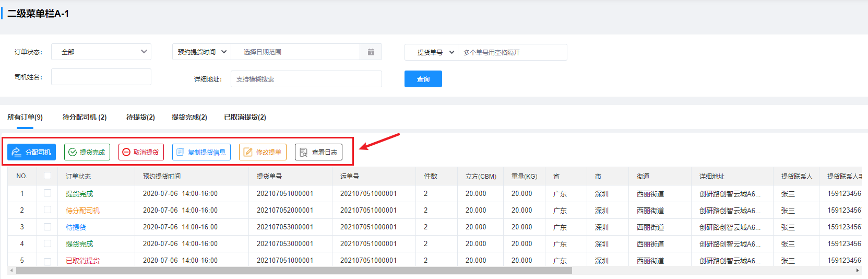868x279 pixels.
Task: Click the orange 修改提单 edit icon button
Action: (263, 152)
